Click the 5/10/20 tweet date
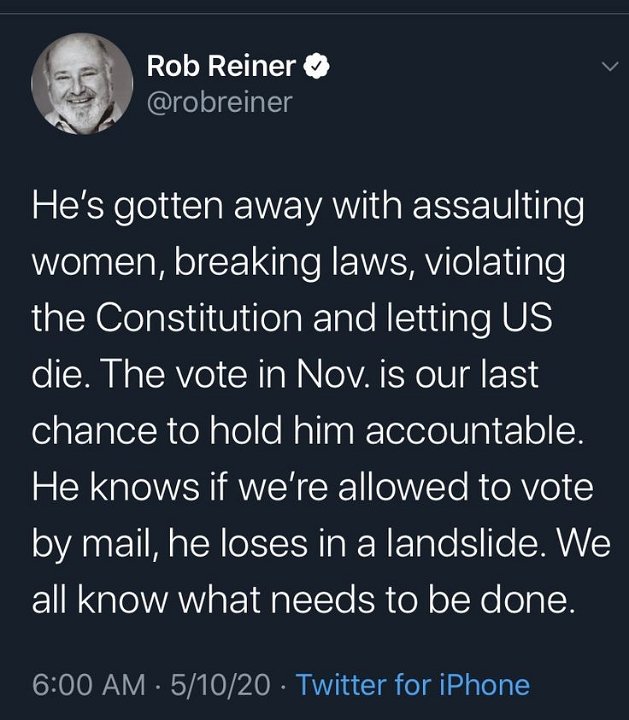Image resolution: width=629 pixels, height=720 pixels. [220, 685]
